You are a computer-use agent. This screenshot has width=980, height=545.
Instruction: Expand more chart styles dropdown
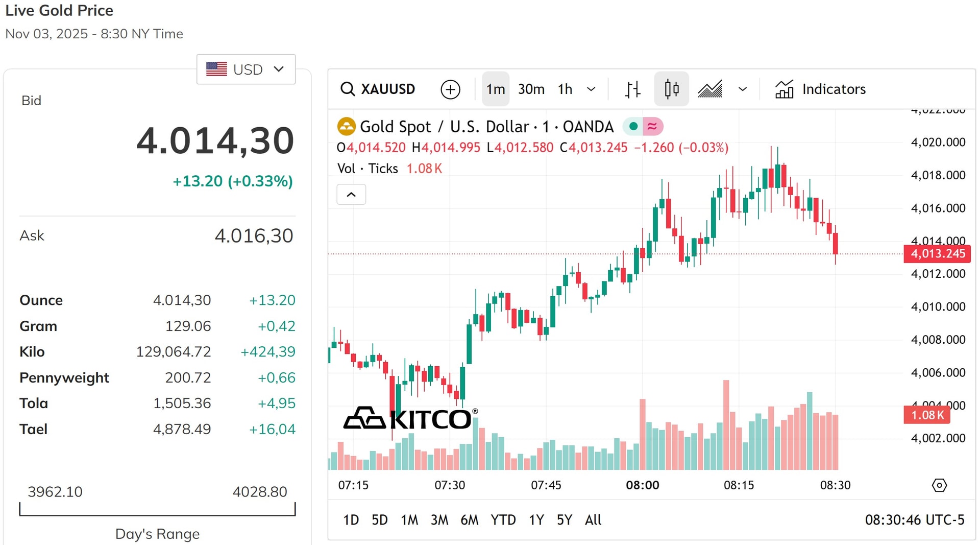(x=743, y=89)
